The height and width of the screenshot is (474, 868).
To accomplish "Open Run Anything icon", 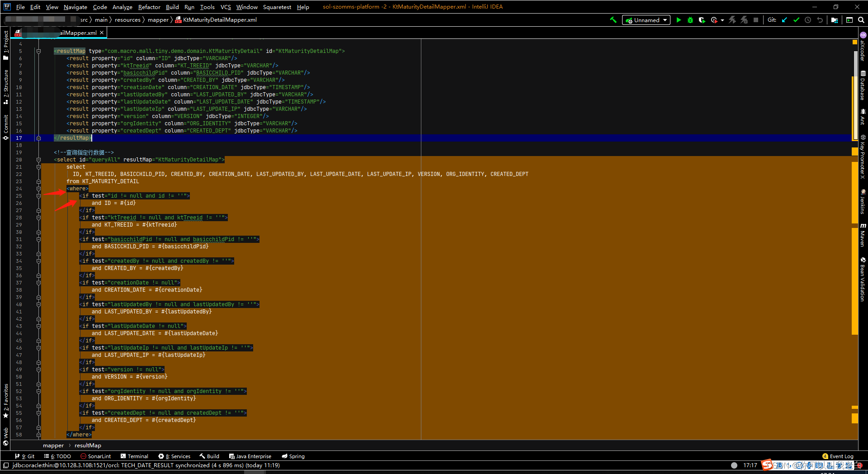I will click(x=849, y=20).
